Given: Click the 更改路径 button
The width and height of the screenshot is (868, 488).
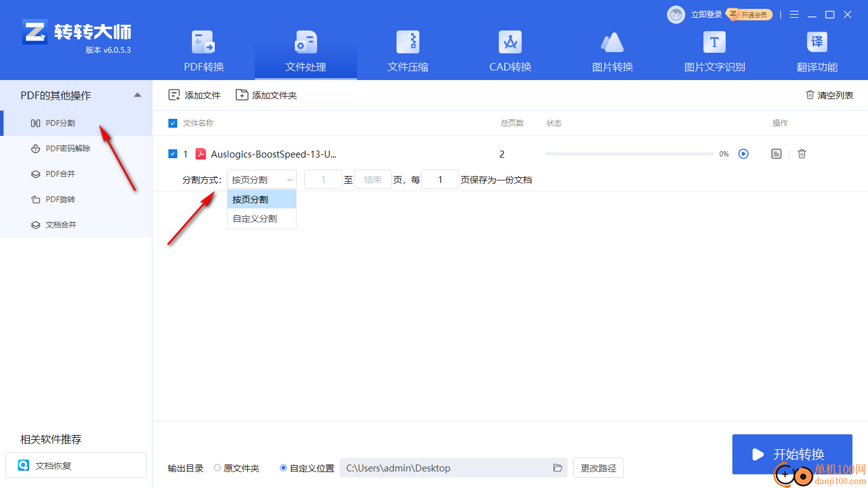Looking at the screenshot, I should click(x=599, y=468).
